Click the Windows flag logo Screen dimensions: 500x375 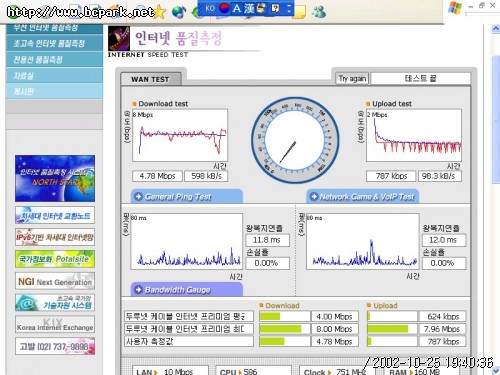point(455,7)
